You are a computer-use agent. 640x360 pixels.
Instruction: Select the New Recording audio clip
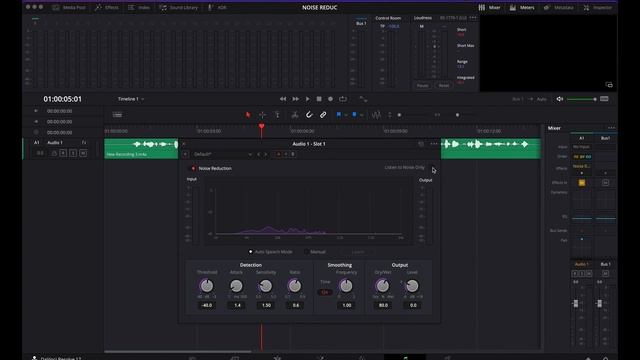point(141,149)
